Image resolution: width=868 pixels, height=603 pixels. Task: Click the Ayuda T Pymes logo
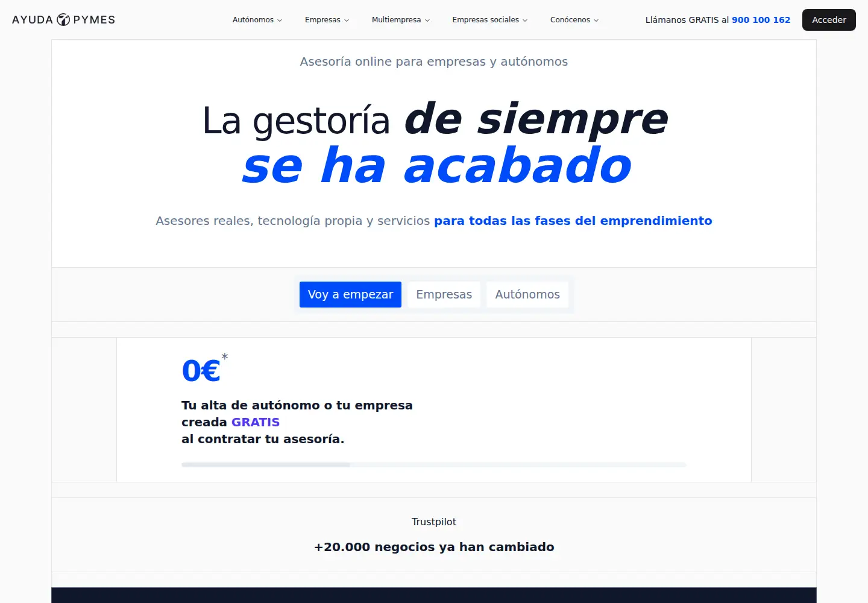(63, 20)
